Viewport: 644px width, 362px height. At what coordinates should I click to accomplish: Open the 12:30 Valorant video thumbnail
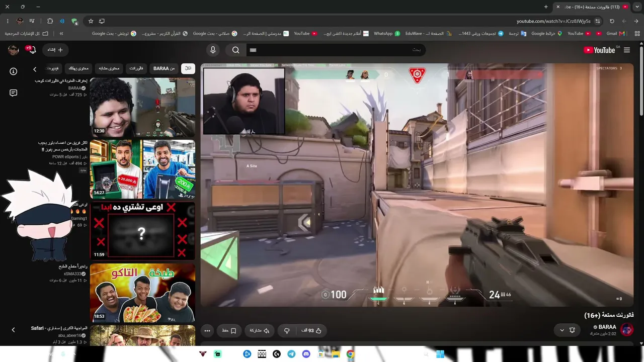coord(142,107)
